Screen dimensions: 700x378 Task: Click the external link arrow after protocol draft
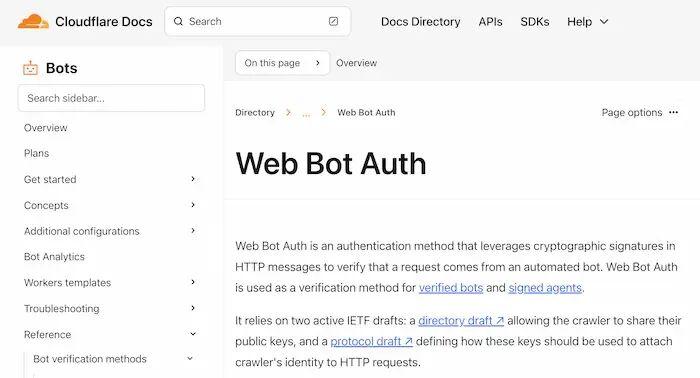408,342
